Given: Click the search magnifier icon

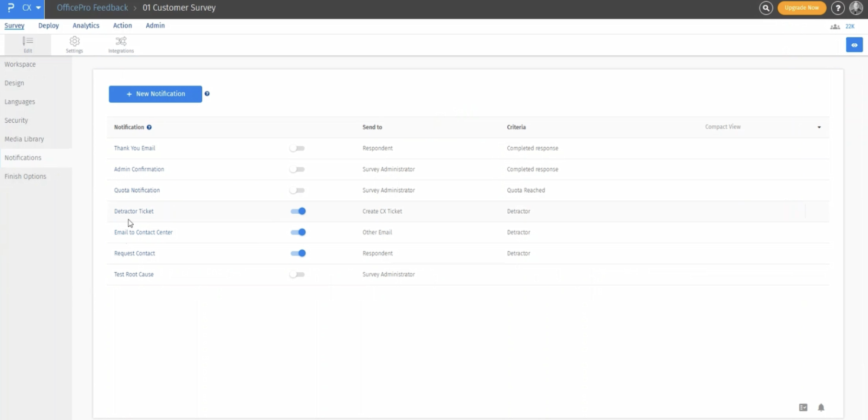Looking at the screenshot, I should point(766,8).
